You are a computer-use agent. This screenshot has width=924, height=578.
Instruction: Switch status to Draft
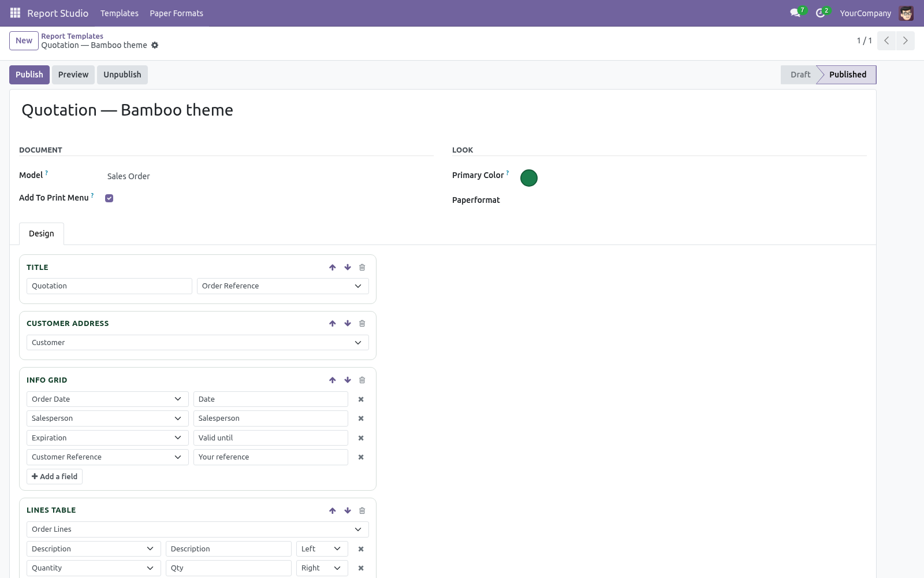coord(800,75)
